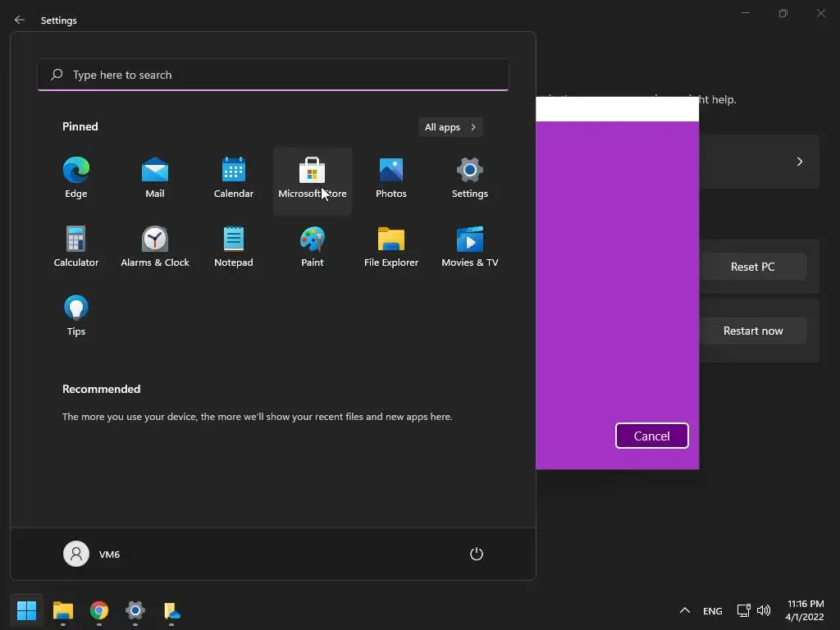
Task: Open the Edge browser from pinned apps
Action: coord(76,178)
